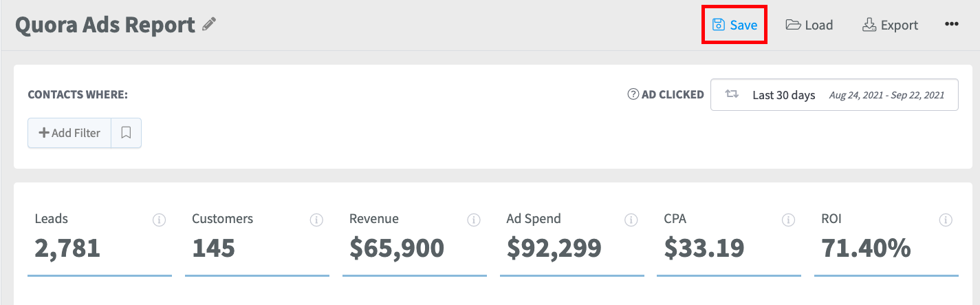The height and width of the screenshot is (305, 980).
Task: Show info for the ROI metric
Action: 946,220
